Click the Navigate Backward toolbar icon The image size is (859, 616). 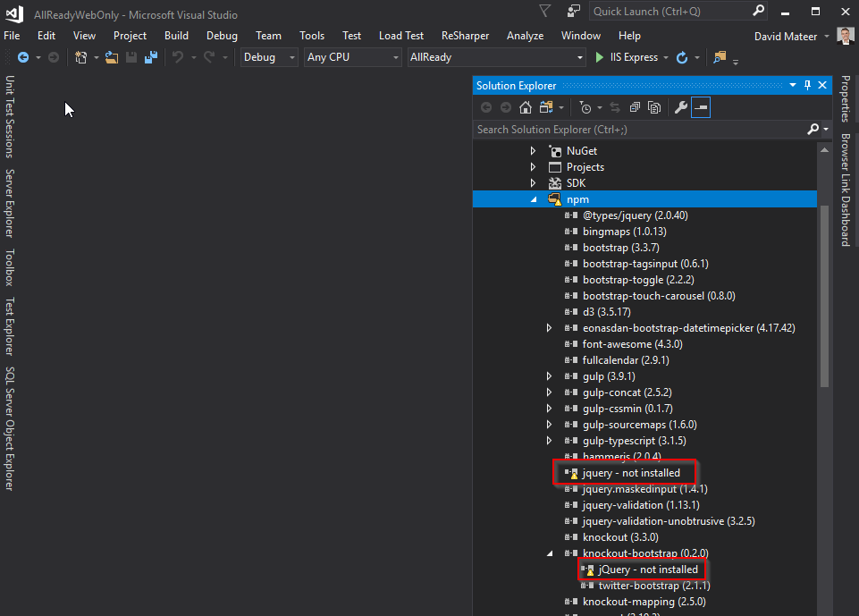[23, 57]
